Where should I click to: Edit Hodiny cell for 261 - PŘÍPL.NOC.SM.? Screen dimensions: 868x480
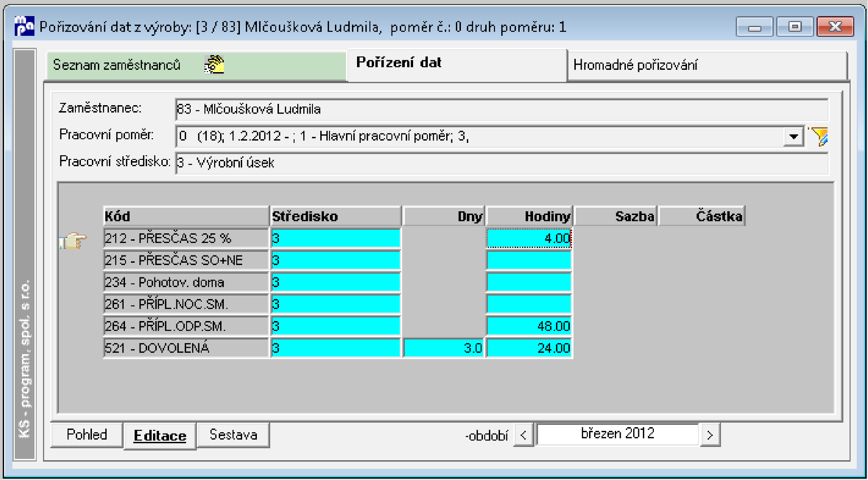529,304
